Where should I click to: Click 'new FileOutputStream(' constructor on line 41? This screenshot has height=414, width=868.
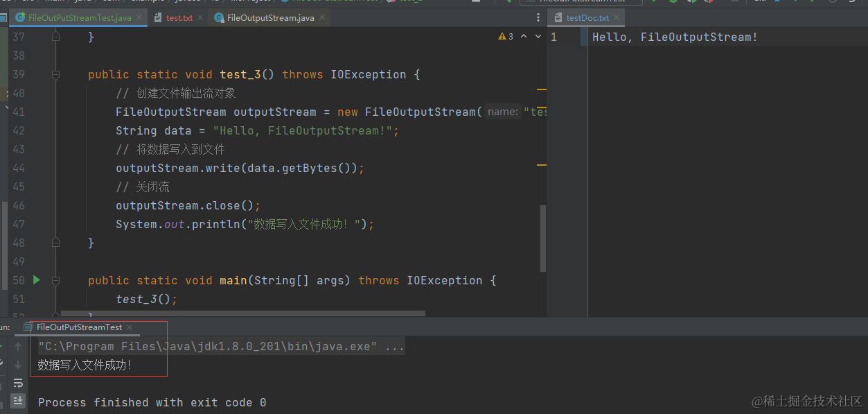coord(409,112)
